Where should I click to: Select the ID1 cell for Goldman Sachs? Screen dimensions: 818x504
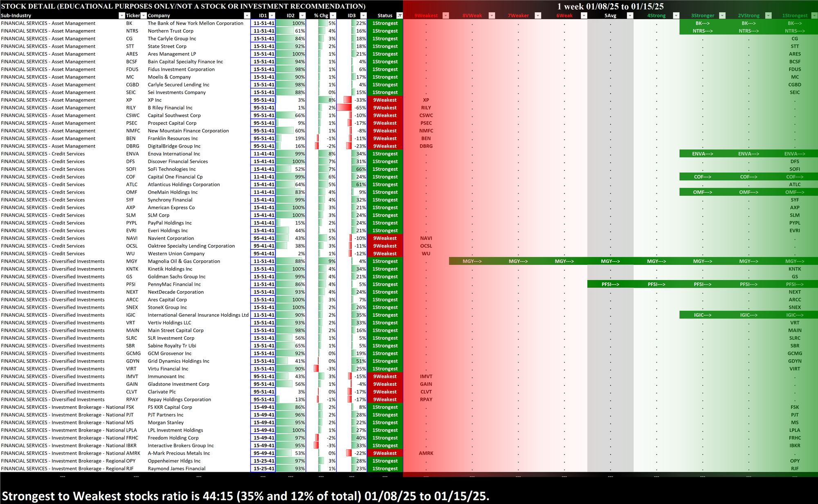pyautogui.click(x=263, y=277)
